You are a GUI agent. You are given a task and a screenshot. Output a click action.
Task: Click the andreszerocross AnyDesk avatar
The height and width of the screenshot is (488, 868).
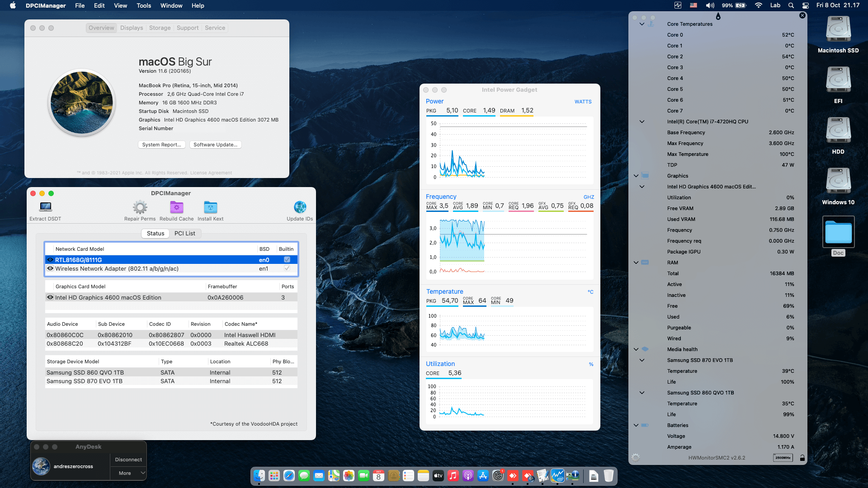[x=41, y=466]
